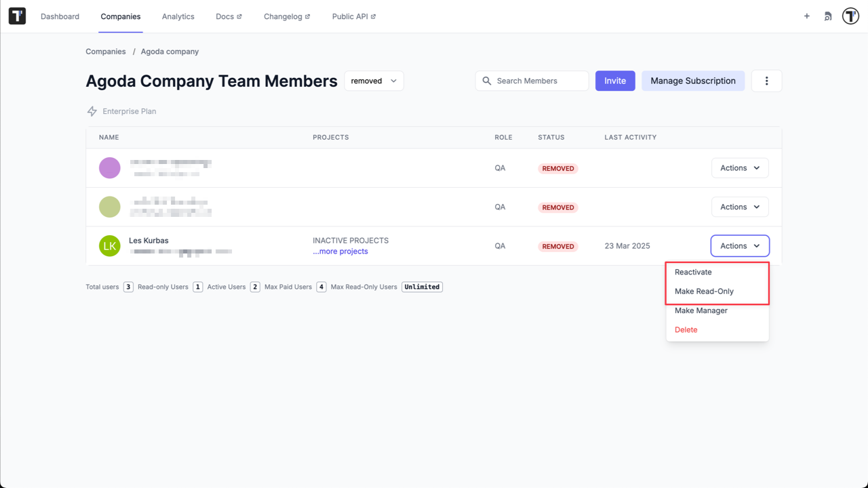Image resolution: width=868 pixels, height=488 pixels.
Task: Click the lightning icon beside Enterprise Plan
Action: [x=92, y=110]
